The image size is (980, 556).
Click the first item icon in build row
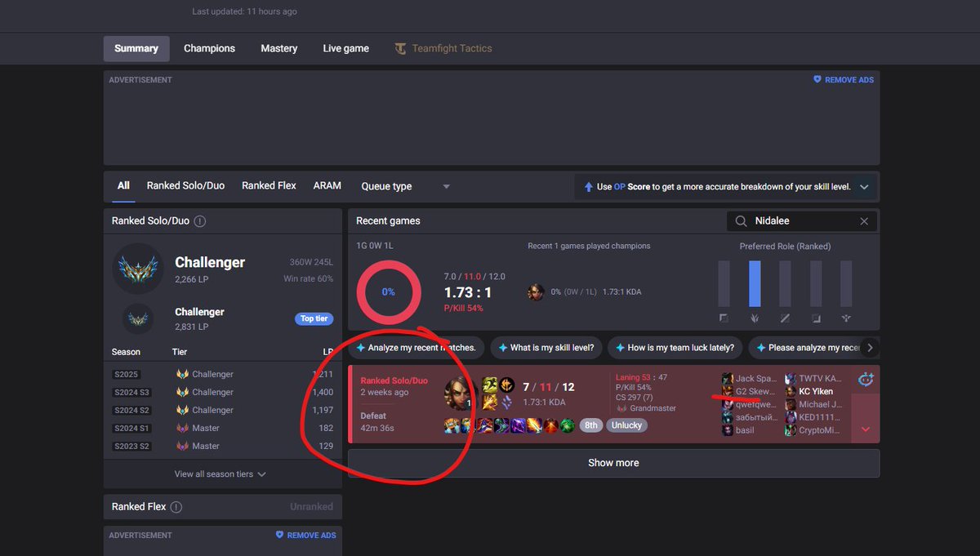pos(452,425)
